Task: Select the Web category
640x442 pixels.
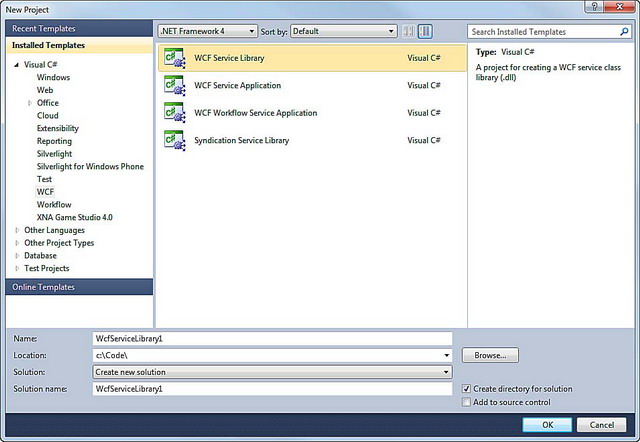Action: point(45,90)
